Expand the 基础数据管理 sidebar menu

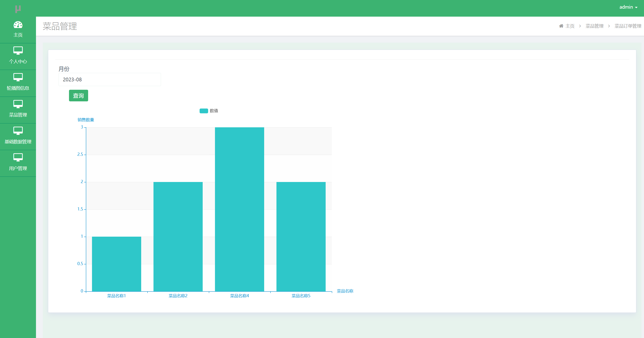[x=18, y=142]
